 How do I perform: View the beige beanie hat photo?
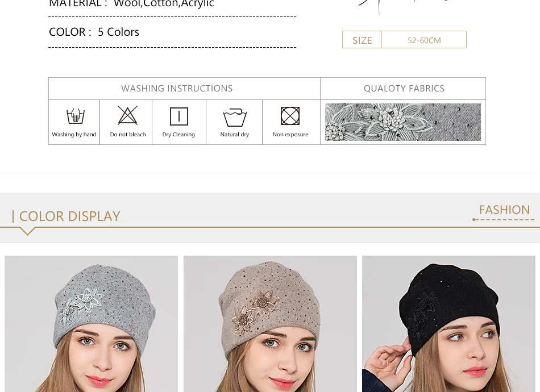[x=270, y=324]
